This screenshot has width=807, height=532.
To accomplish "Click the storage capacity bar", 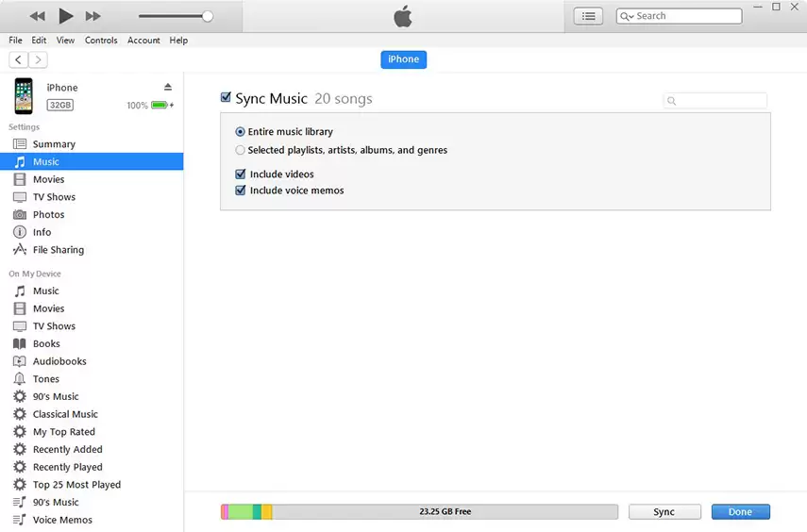I will (x=419, y=511).
